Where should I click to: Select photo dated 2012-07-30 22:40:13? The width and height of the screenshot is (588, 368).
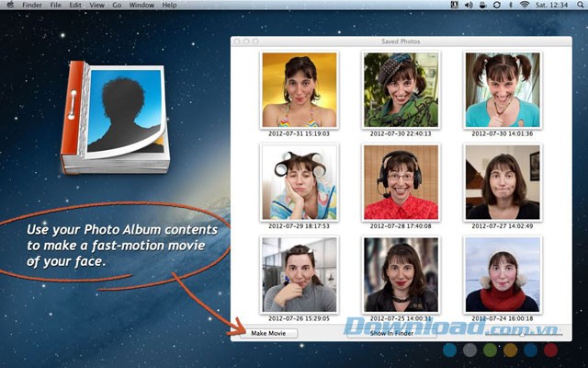point(401,90)
